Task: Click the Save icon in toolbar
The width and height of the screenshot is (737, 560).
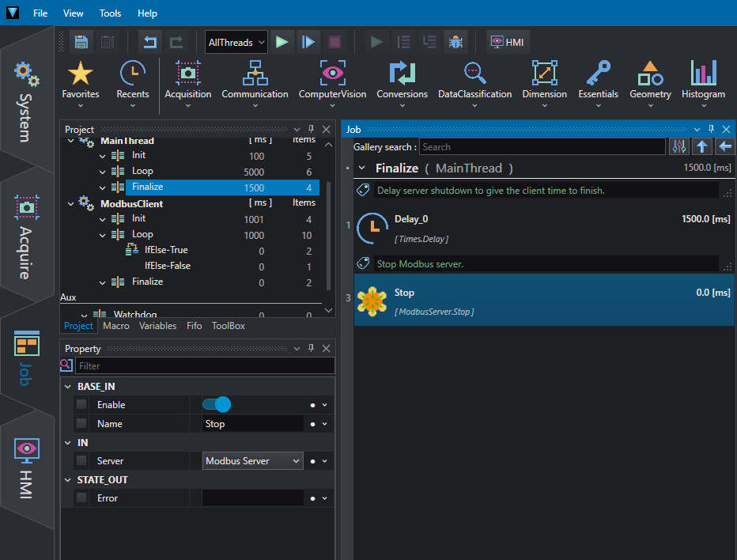Action: (x=81, y=43)
